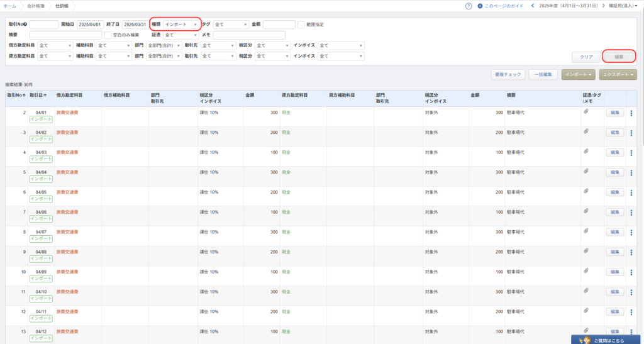Expand the タグ dropdown
644x344 pixels.
[231, 25]
